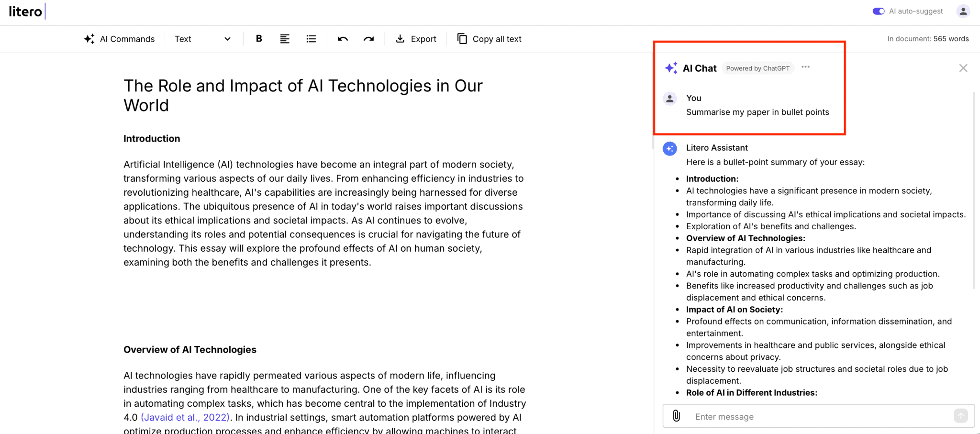Click Export in the toolbar

pos(416,39)
